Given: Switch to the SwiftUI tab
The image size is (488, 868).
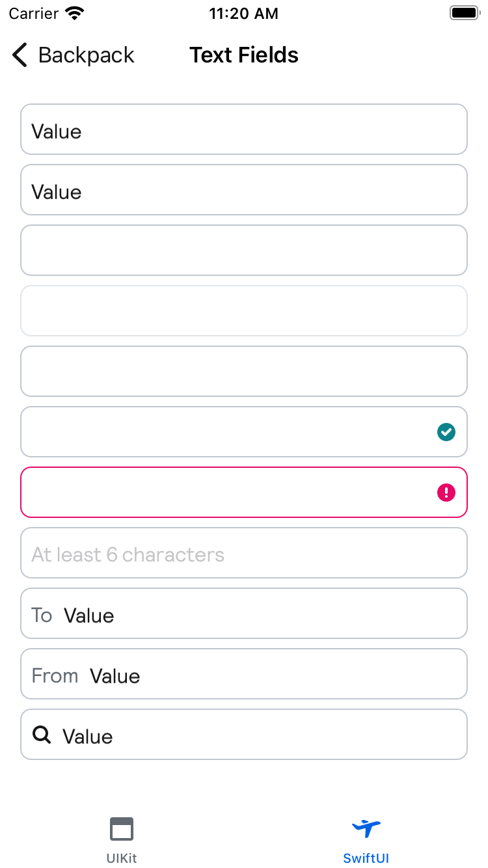Looking at the screenshot, I should pyautogui.click(x=366, y=841).
